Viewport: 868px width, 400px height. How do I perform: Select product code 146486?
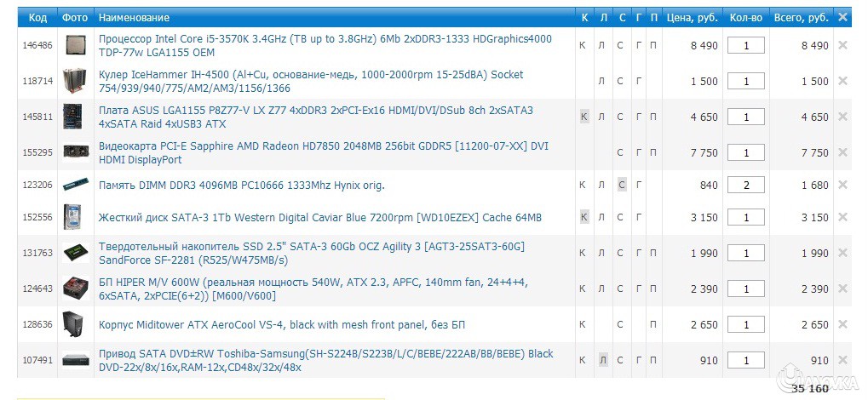[x=37, y=46]
